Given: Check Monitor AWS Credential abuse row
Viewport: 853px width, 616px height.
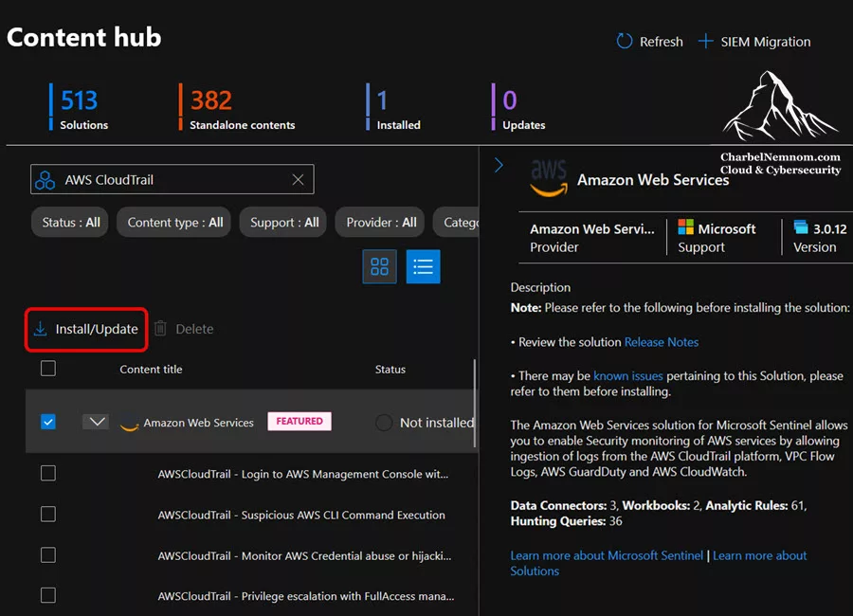Looking at the screenshot, I should point(48,554).
